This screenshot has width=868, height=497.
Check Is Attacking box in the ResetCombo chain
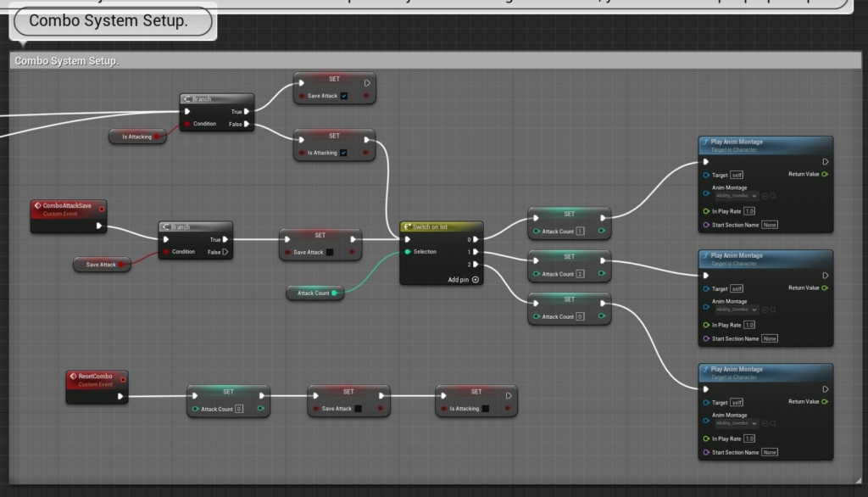pyautogui.click(x=486, y=408)
